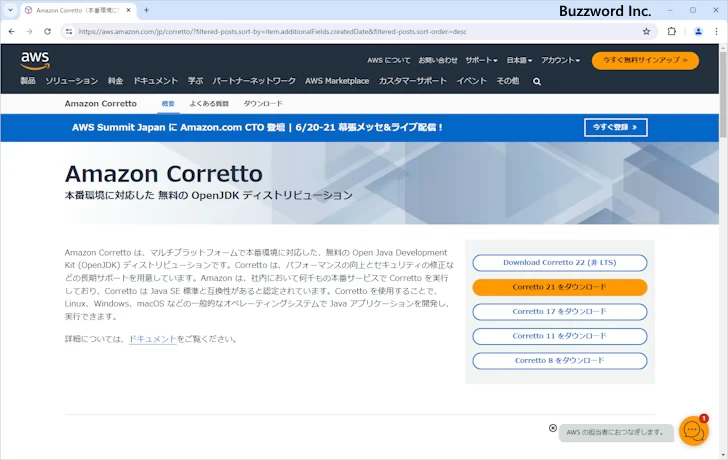Image resolution: width=728 pixels, height=460 pixels.
Task: Open the 学ぶ menu
Action: 195,81
